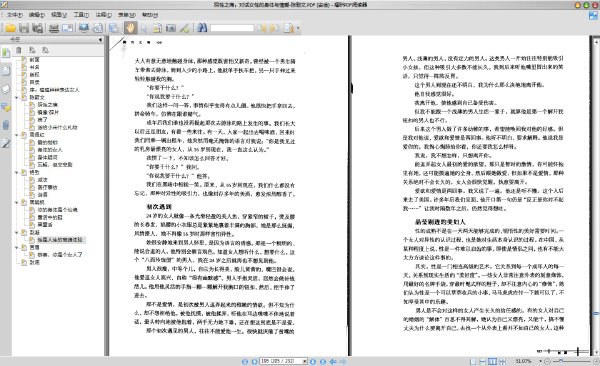Open the search options dropdown arrow
The image size is (600, 366).
[298, 28]
